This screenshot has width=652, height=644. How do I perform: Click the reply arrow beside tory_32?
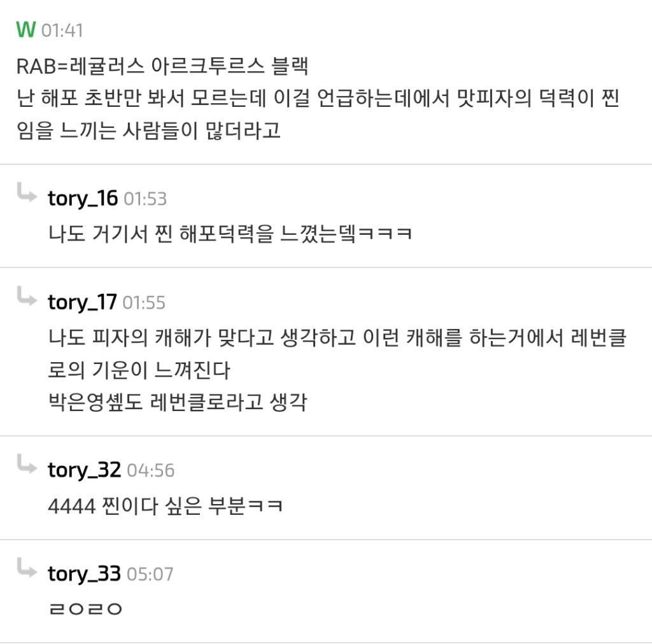27,465
